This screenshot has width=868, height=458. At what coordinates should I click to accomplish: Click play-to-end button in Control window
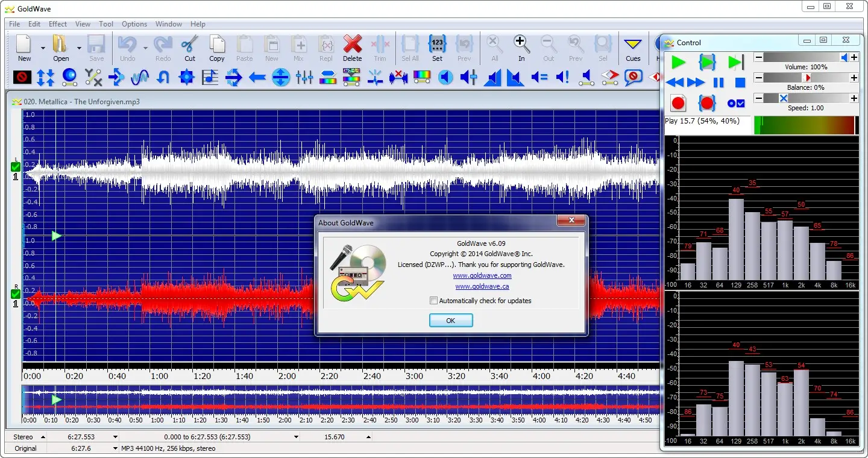[x=736, y=62]
